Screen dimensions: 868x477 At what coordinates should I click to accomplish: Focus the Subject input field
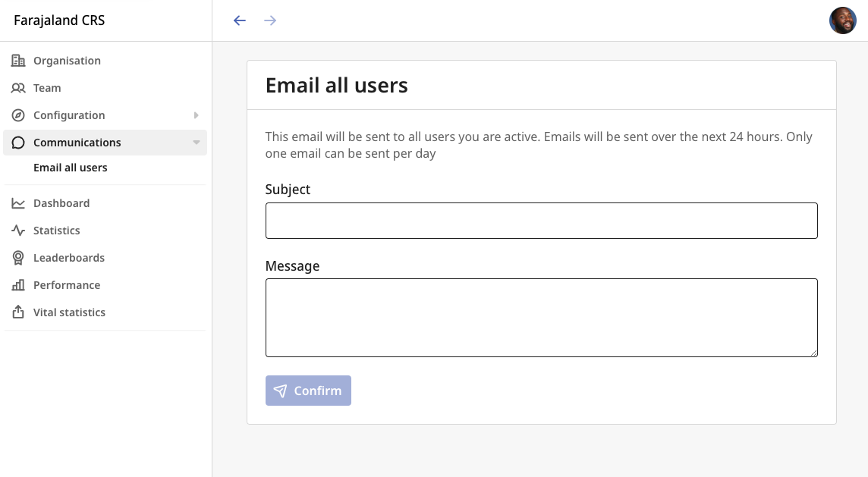coord(541,221)
